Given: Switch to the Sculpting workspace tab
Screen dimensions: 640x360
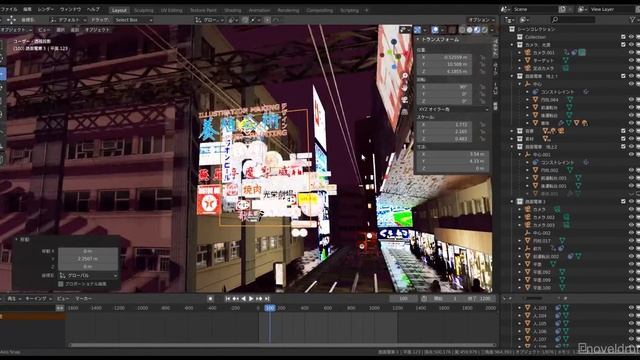Looking at the screenshot, I should 144,10.
